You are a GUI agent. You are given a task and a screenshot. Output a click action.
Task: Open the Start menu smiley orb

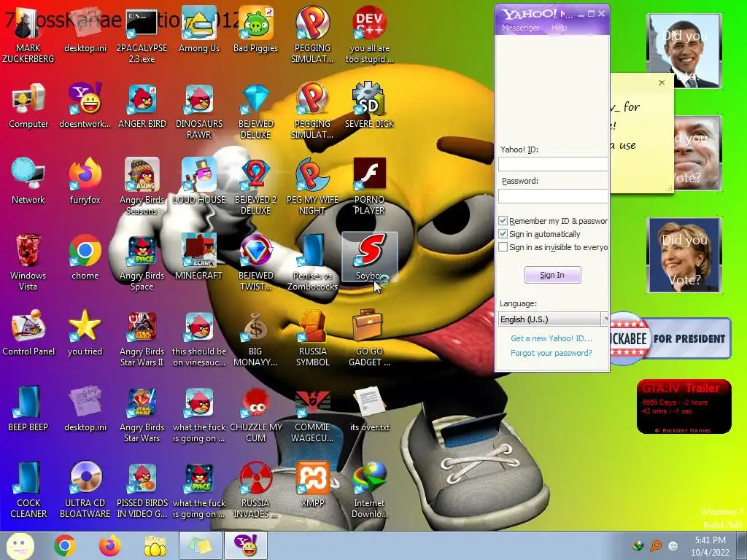coord(20,546)
